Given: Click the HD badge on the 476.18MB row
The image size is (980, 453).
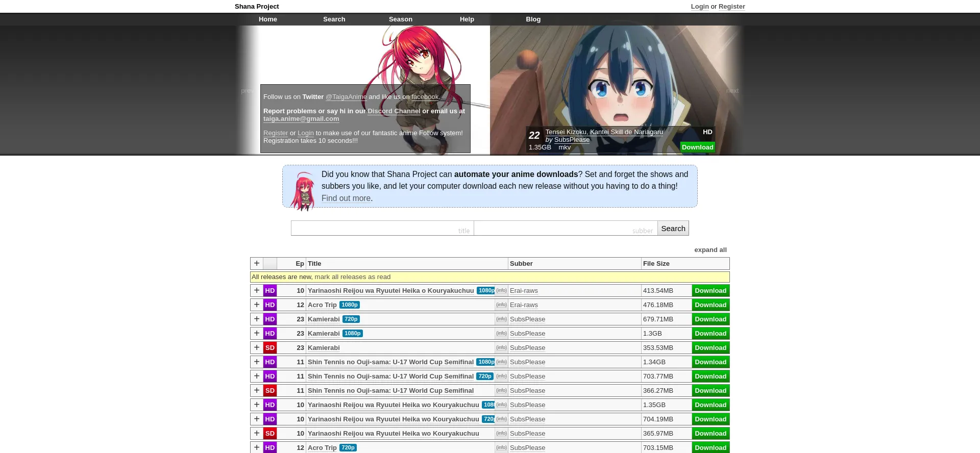Looking at the screenshot, I should tap(270, 305).
